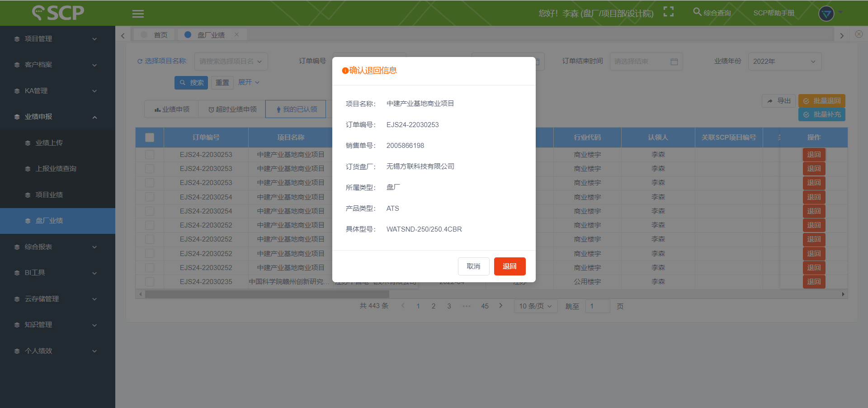Click the SCP logo
This screenshot has width=868, height=408.
coord(58,13)
